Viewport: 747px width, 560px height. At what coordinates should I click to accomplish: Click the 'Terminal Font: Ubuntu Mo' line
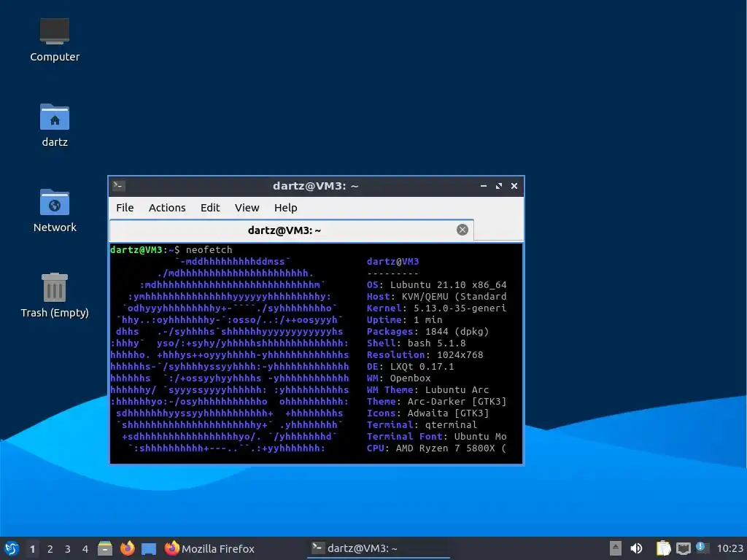[436, 436]
